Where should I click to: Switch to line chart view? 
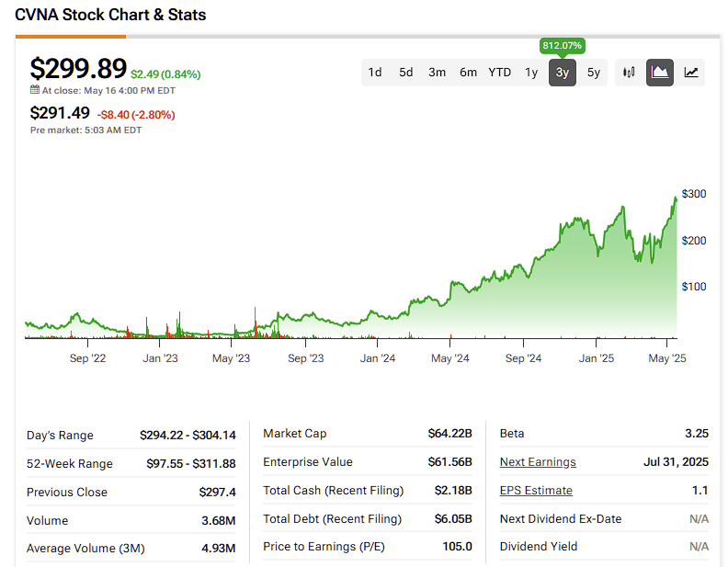point(690,73)
